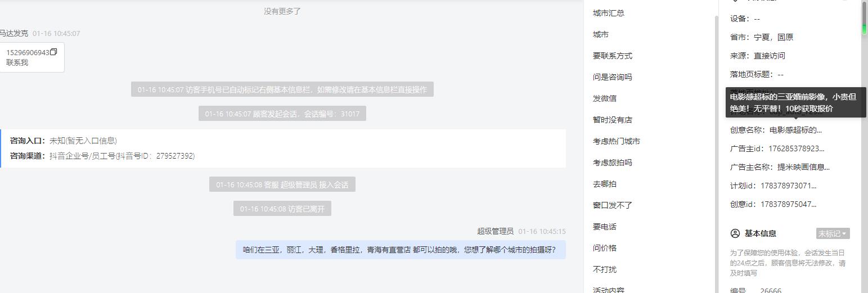Choose quick reply 考虑热门城市
The height and width of the screenshot is (293, 868).
coord(616,141)
